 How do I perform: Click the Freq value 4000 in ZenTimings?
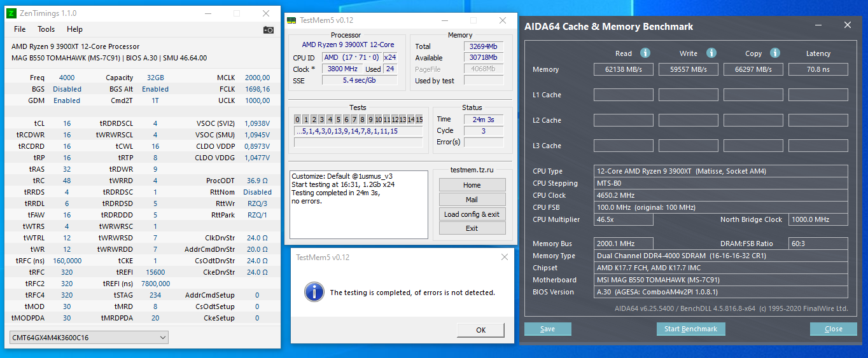click(67, 78)
